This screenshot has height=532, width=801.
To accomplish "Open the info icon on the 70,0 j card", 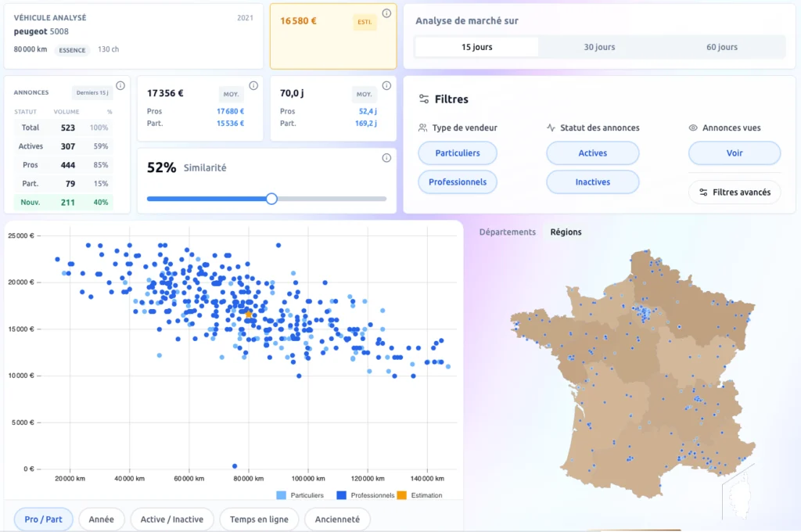I will point(386,85).
